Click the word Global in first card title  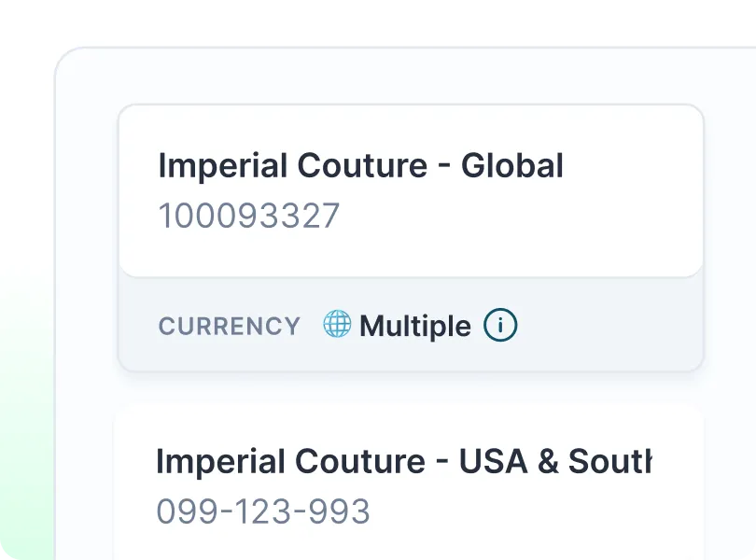(x=512, y=166)
